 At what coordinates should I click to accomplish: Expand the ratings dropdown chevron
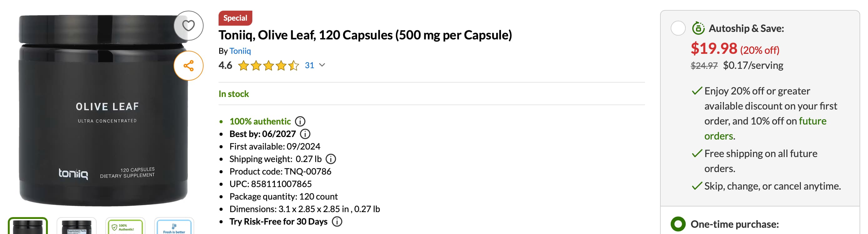point(322,65)
